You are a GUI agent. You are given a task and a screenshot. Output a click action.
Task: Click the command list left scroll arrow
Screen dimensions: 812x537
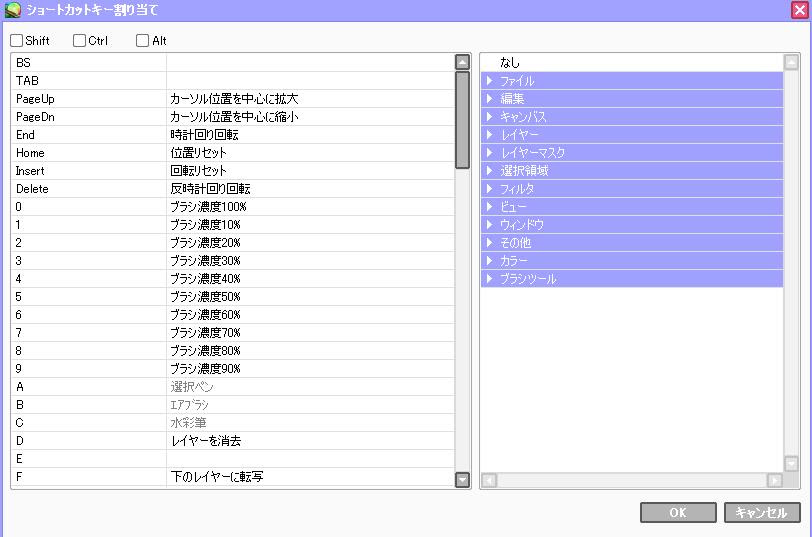489,481
